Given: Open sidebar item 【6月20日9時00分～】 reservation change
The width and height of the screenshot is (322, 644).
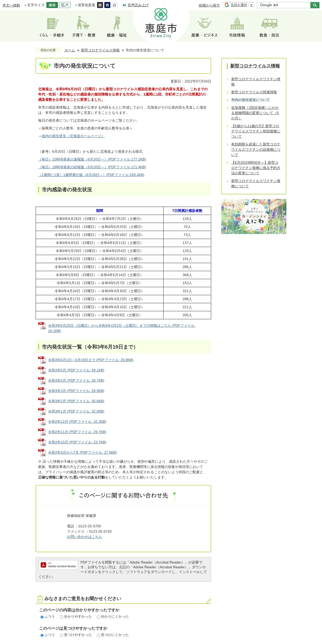Looking at the screenshot, I should 256,168.
